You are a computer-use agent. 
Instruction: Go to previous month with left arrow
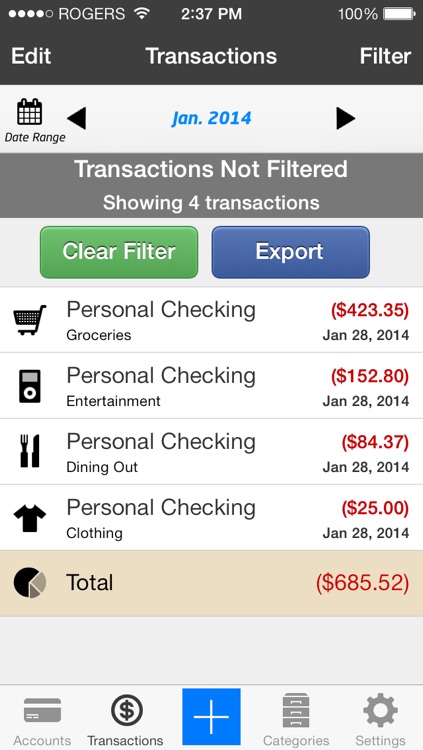pyautogui.click(x=77, y=118)
